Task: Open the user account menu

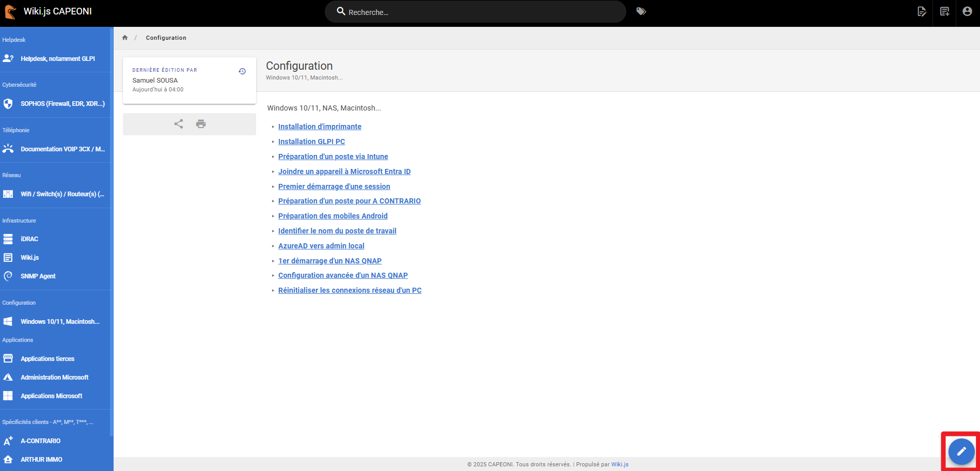Action: click(x=967, y=11)
